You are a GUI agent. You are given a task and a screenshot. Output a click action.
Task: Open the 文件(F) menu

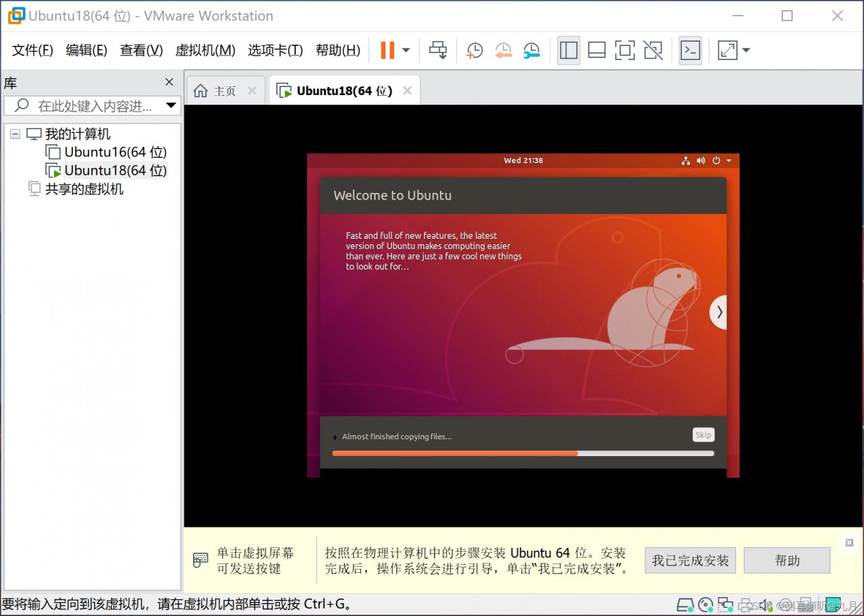pos(32,50)
